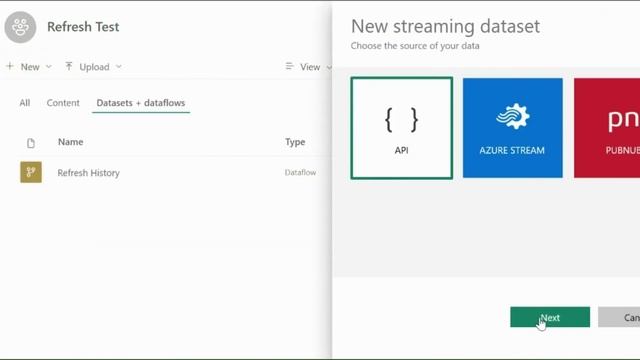Screen dimensions: 640x360
Task: Click 'Choose the source of your data' text
Action: 415,46
